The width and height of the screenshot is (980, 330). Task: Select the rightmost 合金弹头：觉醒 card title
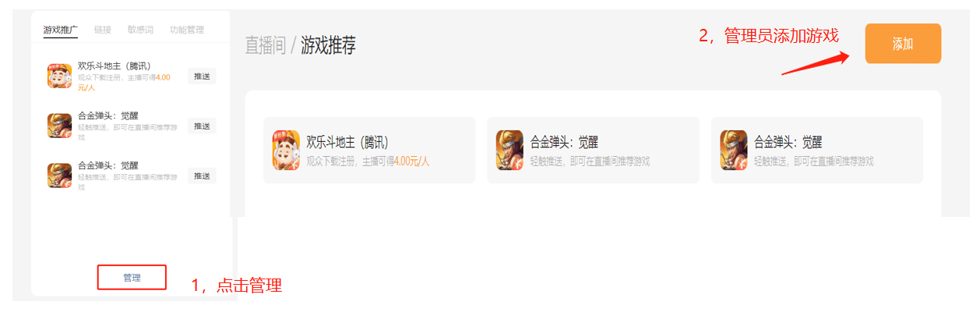(x=788, y=142)
